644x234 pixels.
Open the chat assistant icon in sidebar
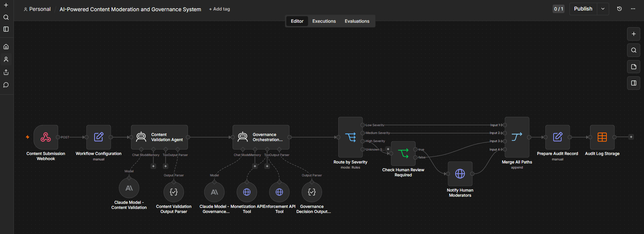pos(6,85)
